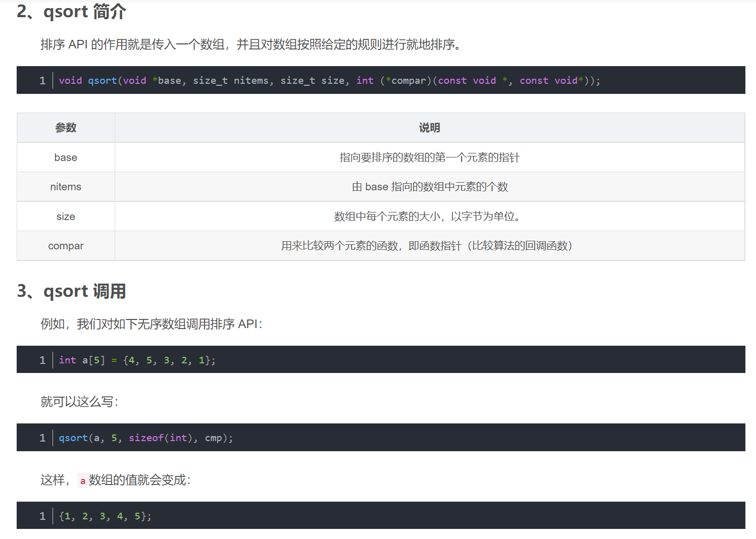Click the text "例如，我们对如下无序数组调用排序 API："
This screenshot has height=539, width=756.
(x=152, y=324)
